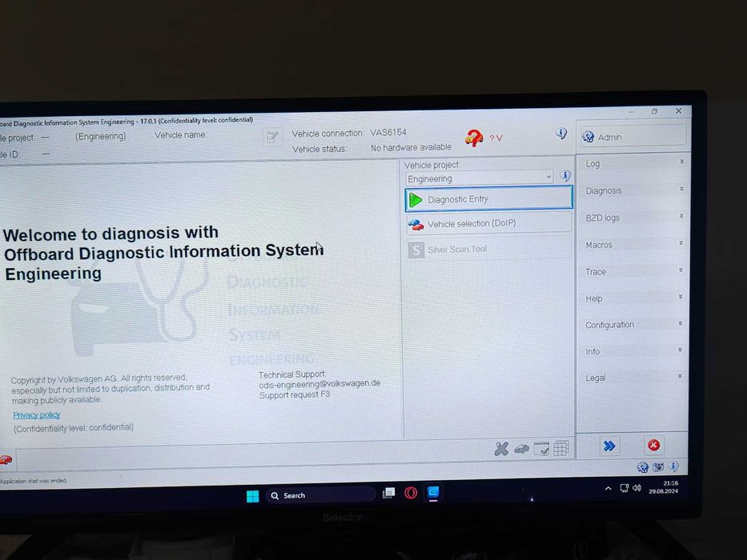
Task: Expand the BZD logs section
Action: point(634,218)
